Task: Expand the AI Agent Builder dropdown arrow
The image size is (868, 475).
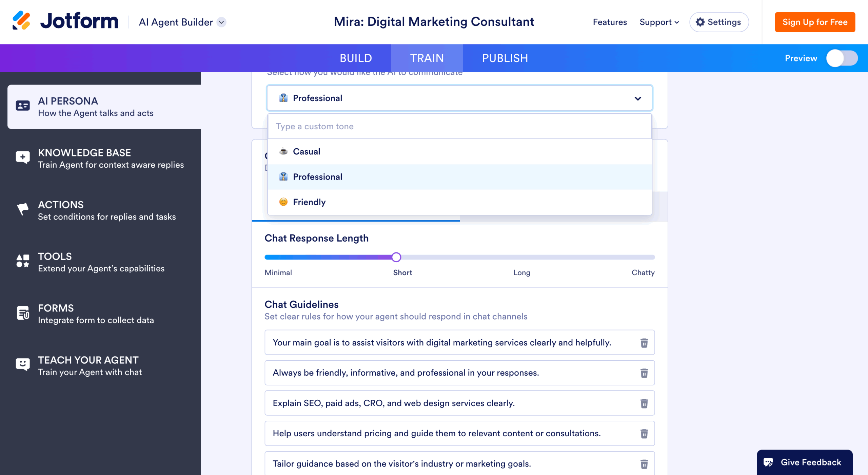Action: pyautogui.click(x=221, y=22)
